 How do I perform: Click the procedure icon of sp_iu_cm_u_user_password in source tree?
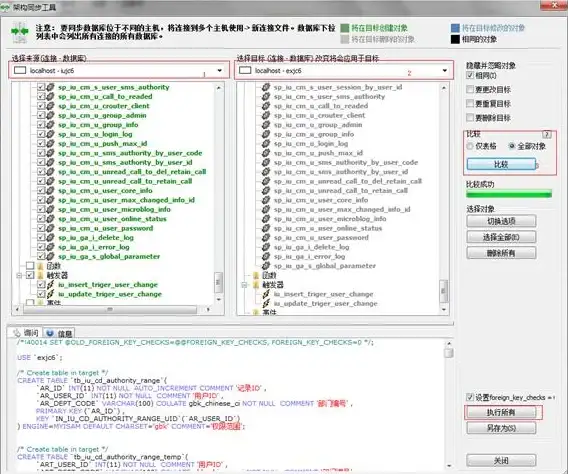50,228
